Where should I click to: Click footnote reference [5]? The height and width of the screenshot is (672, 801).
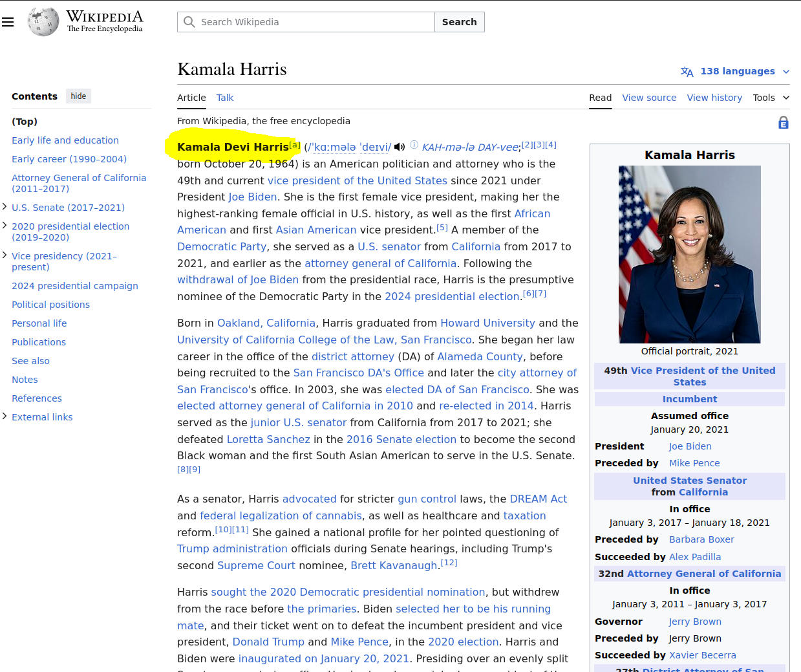pyautogui.click(x=442, y=228)
